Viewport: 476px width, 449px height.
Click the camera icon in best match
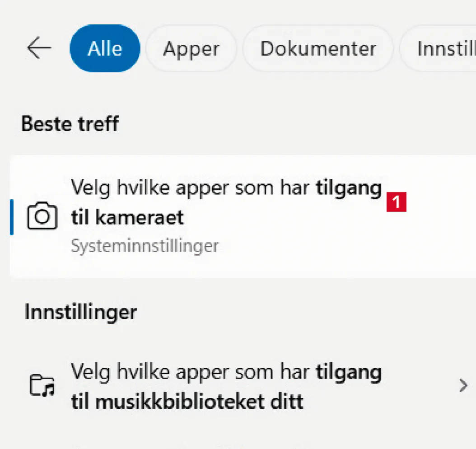click(42, 217)
